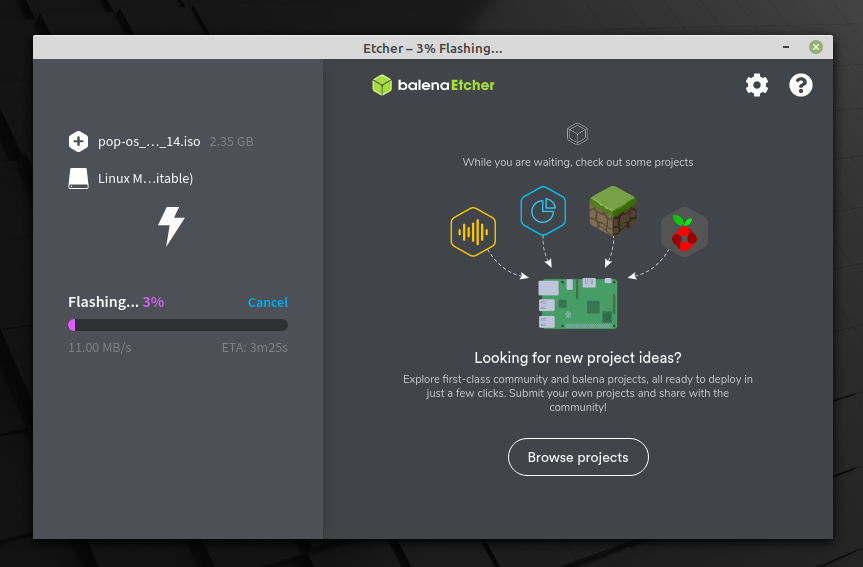Click the balenaEtcher wordmark text

click(446, 85)
